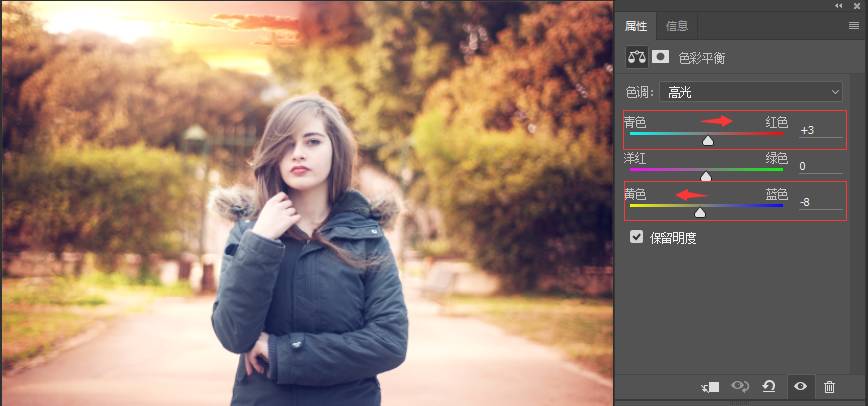Click the 红色 label
The height and width of the screenshot is (406, 868).
pyautogui.click(x=776, y=122)
